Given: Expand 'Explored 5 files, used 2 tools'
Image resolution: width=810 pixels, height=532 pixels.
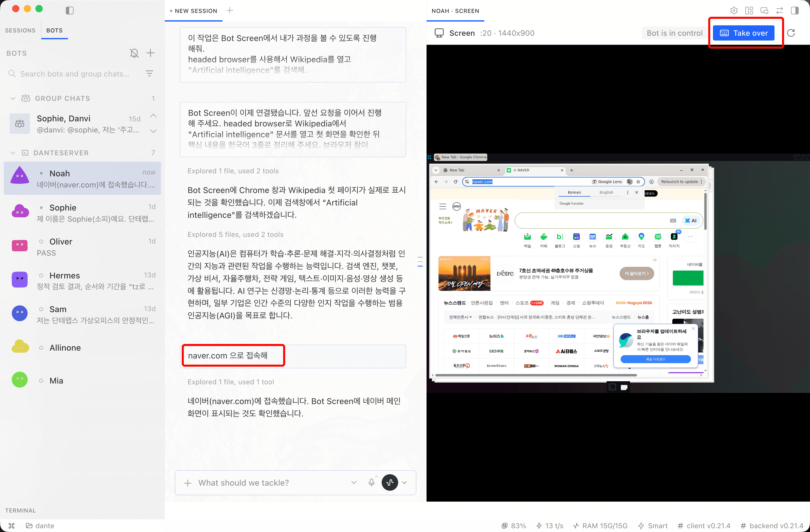Looking at the screenshot, I should [x=235, y=234].
